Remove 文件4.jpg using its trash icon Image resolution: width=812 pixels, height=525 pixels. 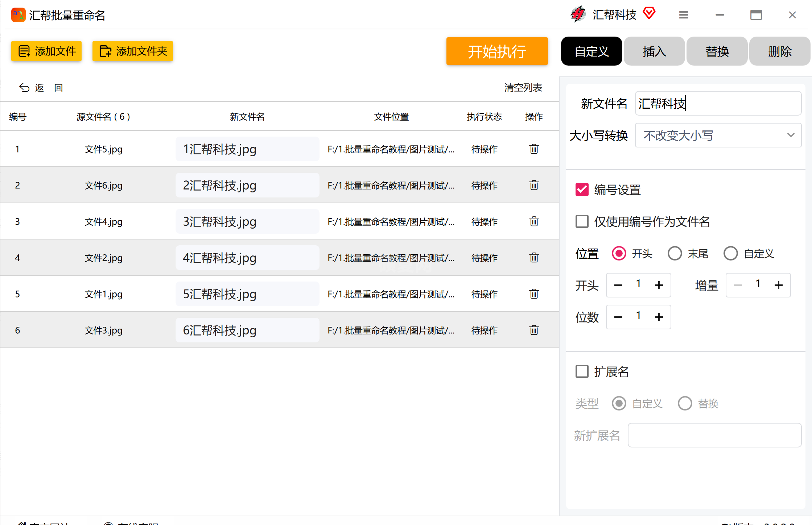pos(534,221)
